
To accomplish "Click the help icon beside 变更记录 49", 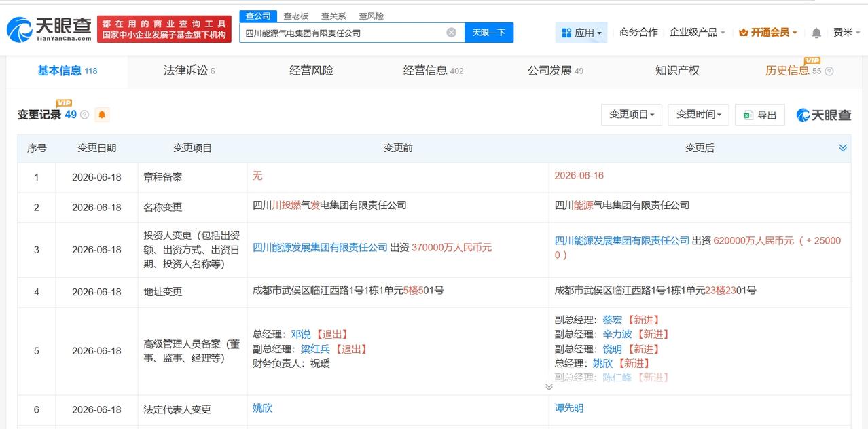I will click(x=84, y=115).
